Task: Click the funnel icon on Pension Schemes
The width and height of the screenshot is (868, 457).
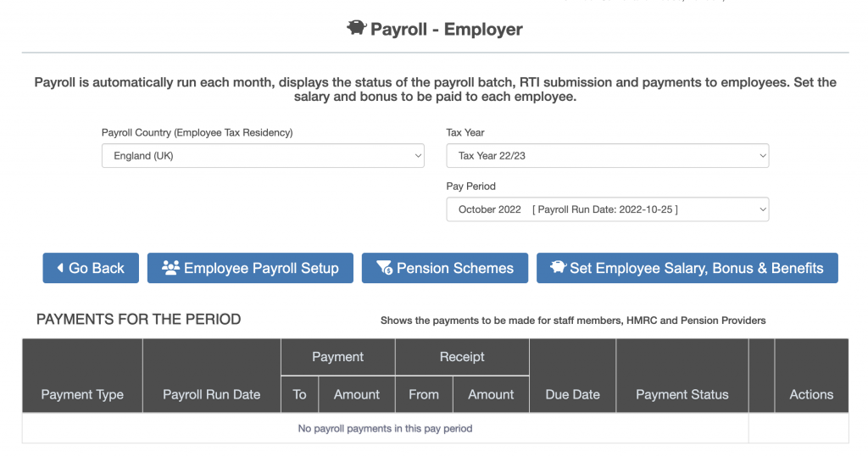Action: click(x=384, y=268)
